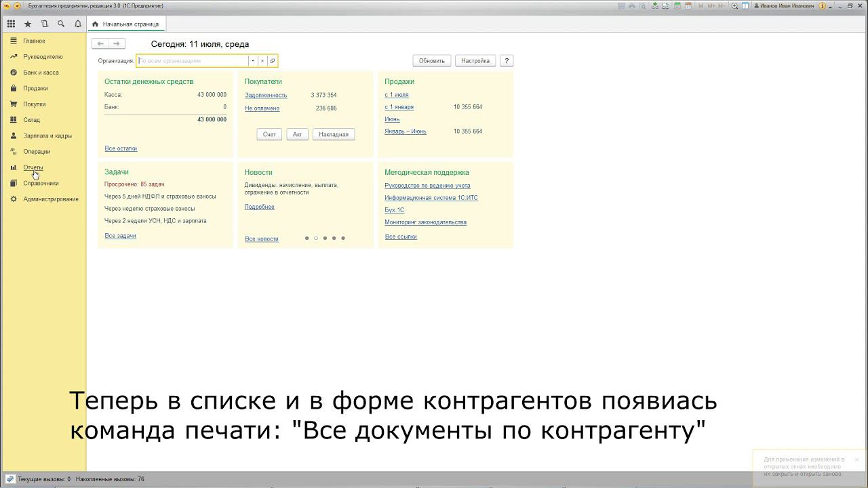The image size is (868, 488).
Task: Open the History icon in toolbar
Action: [45, 24]
